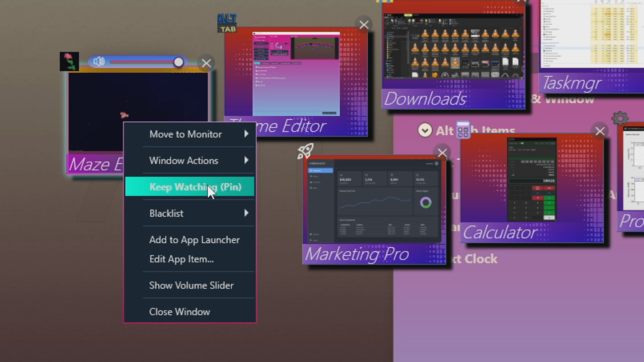Viewport: 644px width, 362px height.
Task: Click the ALT TAB logo icon above Theme Editor
Action: (x=227, y=22)
